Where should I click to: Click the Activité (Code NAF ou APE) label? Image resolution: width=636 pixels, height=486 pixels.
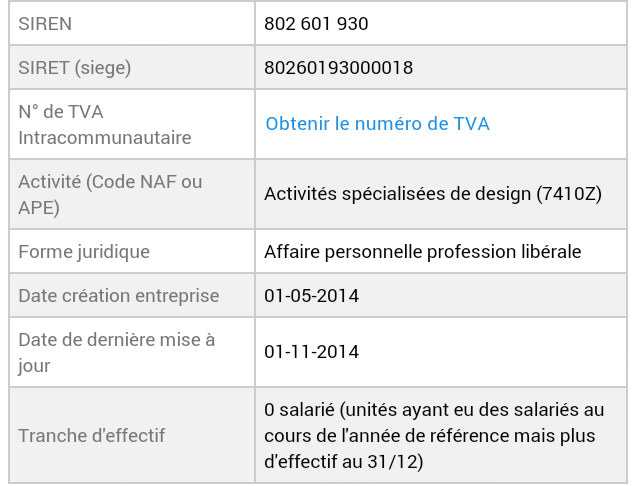click(110, 194)
